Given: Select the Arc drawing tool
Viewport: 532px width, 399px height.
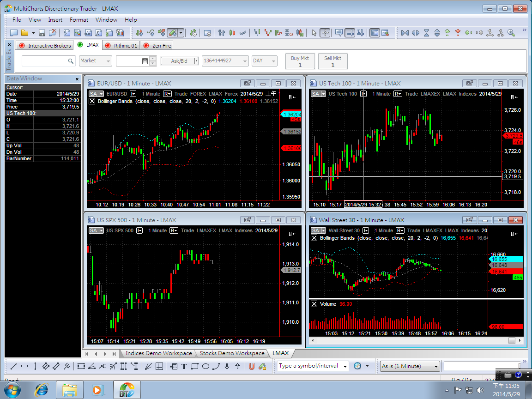Looking at the screenshot, I should tap(216, 366).
